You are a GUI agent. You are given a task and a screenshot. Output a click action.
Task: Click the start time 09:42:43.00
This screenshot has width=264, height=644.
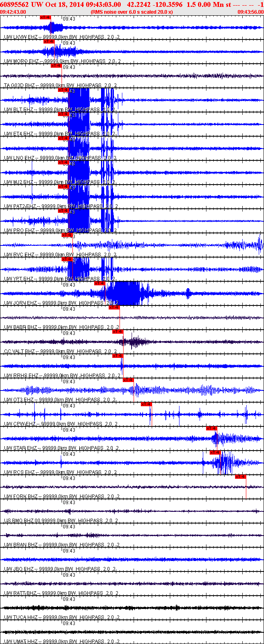[x=13, y=12]
